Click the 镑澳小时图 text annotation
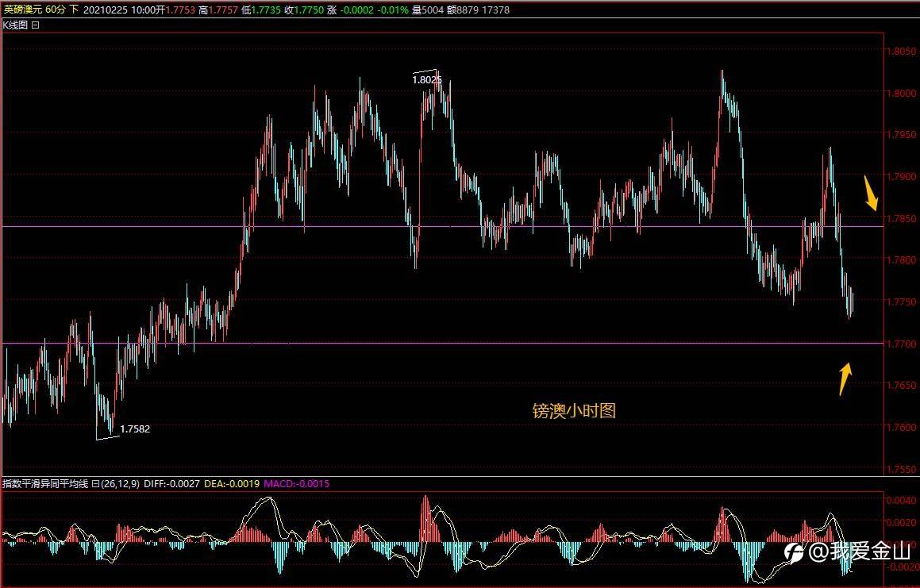 (x=574, y=411)
